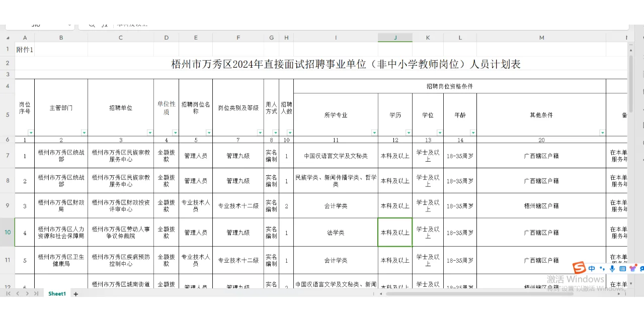The height and width of the screenshot is (321, 644).
Task: Click the first-sheet navigation arrow icon
Action: 9,293
